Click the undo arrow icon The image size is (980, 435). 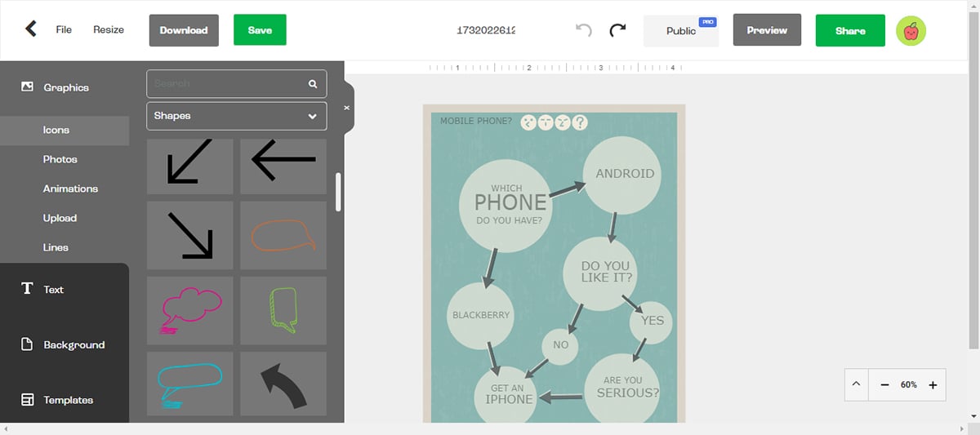pyautogui.click(x=583, y=30)
